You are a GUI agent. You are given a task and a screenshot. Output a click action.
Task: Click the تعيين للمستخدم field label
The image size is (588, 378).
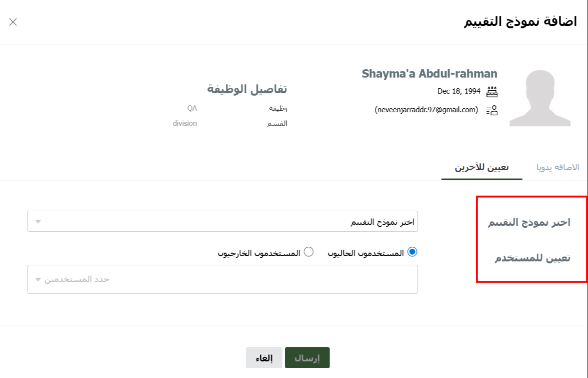click(x=532, y=259)
